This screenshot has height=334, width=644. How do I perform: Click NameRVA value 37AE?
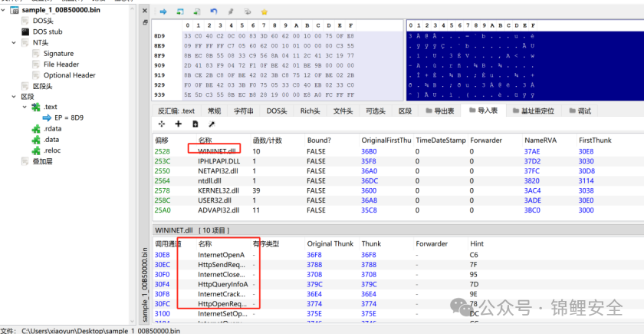(x=532, y=151)
